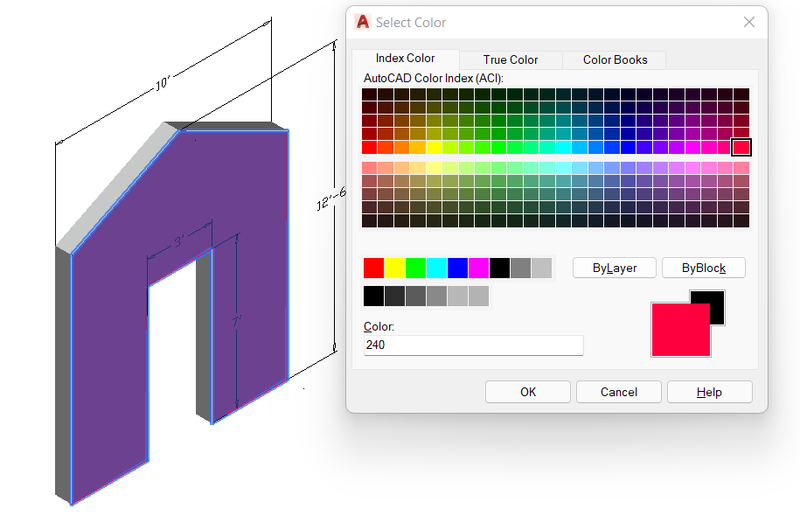The width and height of the screenshot is (800, 516).
Task: Select the bright yellow swatch in the ACI grid
Action: click(x=434, y=148)
